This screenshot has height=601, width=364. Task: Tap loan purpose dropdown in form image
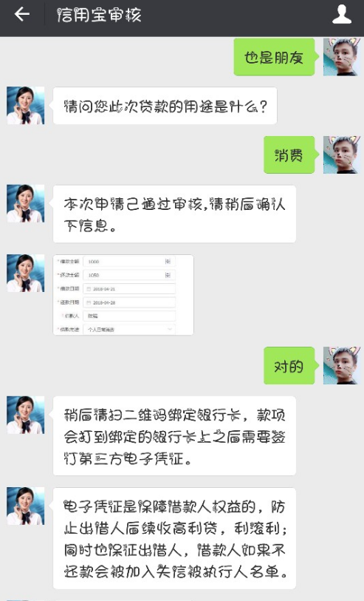click(x=129, y=329)
